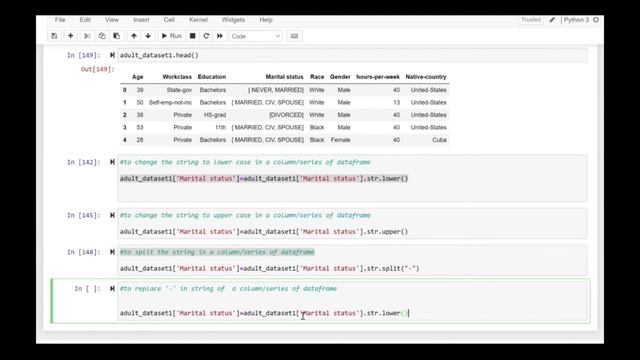Viewport: 640px width, 360px height.
Task: Open the File menu
Action: 60,20
